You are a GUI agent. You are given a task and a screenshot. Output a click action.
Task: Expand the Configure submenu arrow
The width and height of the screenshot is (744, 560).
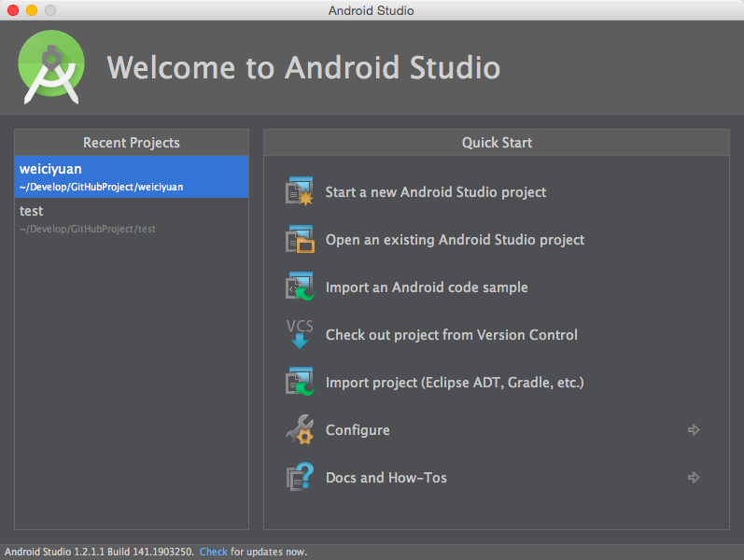pyautogui.click(x=694, y=430)
